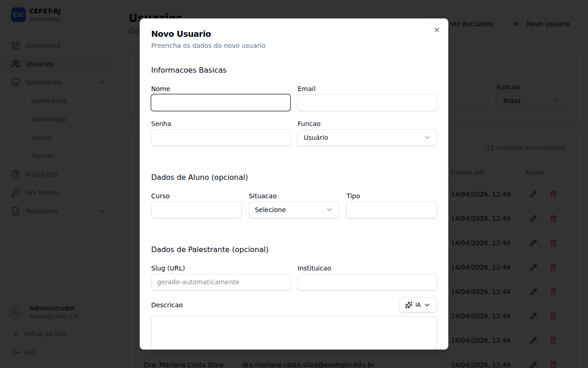Focus the Email input field

tap(367, 103)
